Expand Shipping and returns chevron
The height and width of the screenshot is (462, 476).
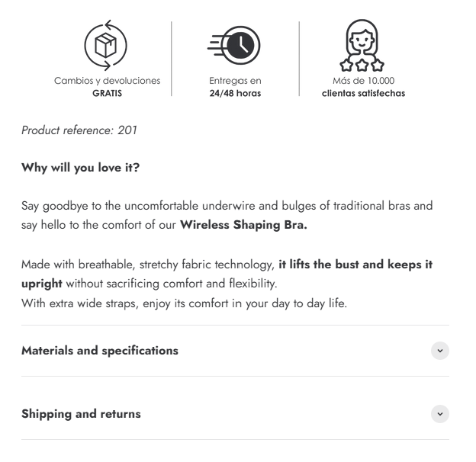click(x=440, y=414)
